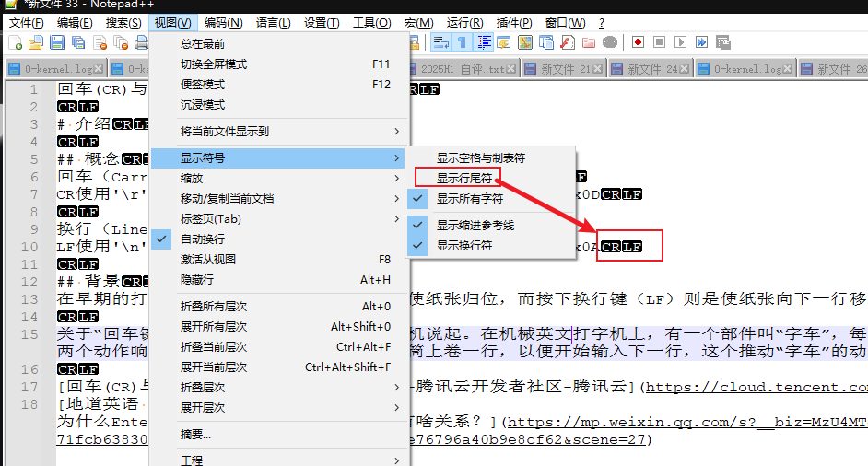Choose 激活从视图 F8 entry
Viewport: 868px width, 466px height.
(x=279, y=260)
